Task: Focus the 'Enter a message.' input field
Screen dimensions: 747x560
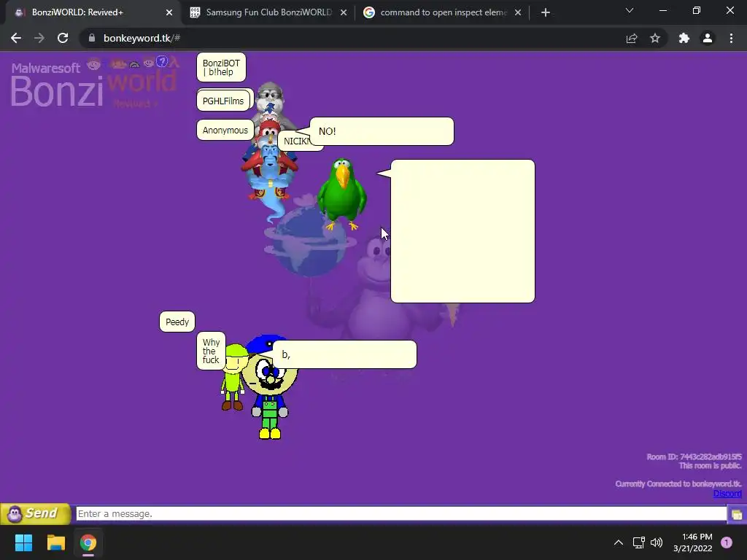Action: 401,514
